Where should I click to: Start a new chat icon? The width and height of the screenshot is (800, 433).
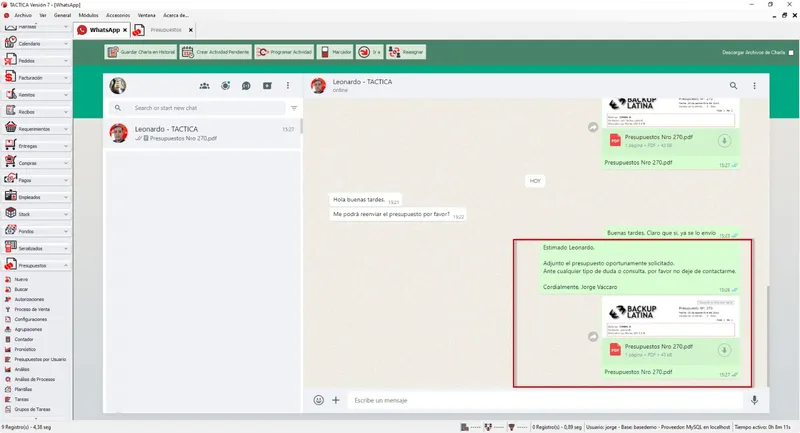[x=267, y=86]
